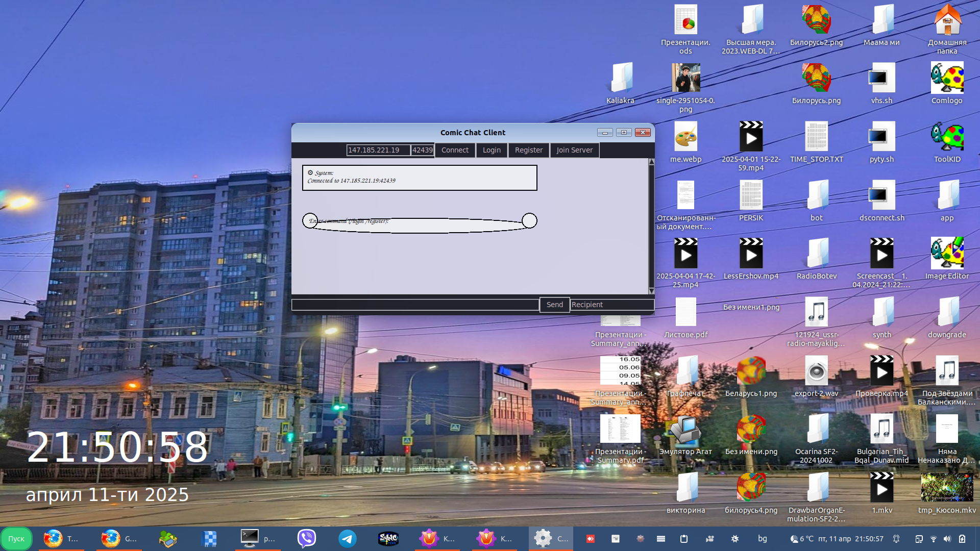Image resolution: width=980 pixels, height=551 pixels.
Task: Click the Connect button
Action: 454,150
